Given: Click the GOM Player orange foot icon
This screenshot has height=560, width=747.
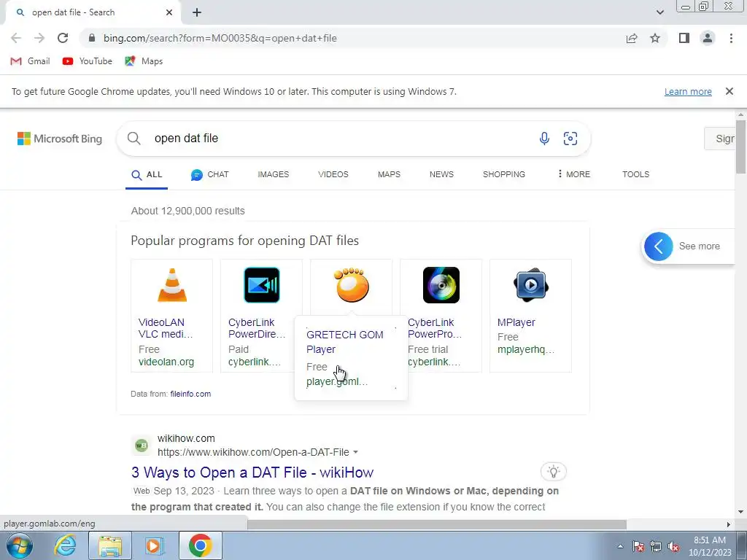Looking at the screenshot, I should tap(351, 285).
